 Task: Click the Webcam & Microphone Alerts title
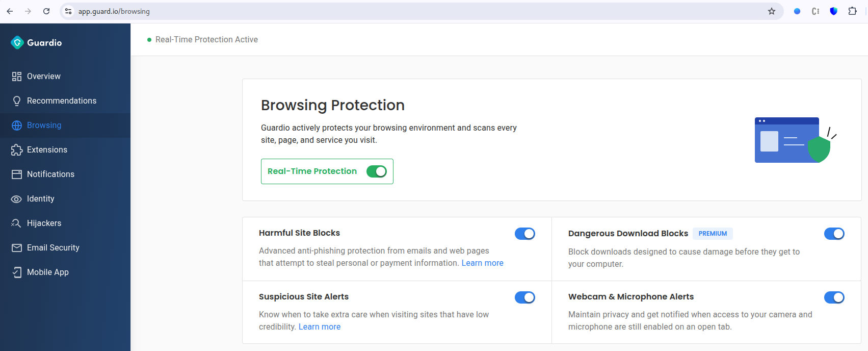click(x=631, y=297)
